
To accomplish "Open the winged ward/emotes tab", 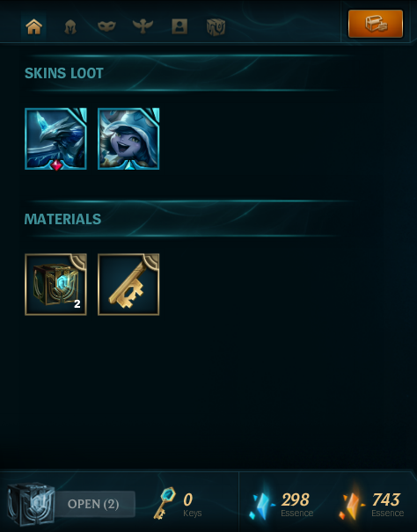I will [x=143, y=26].
